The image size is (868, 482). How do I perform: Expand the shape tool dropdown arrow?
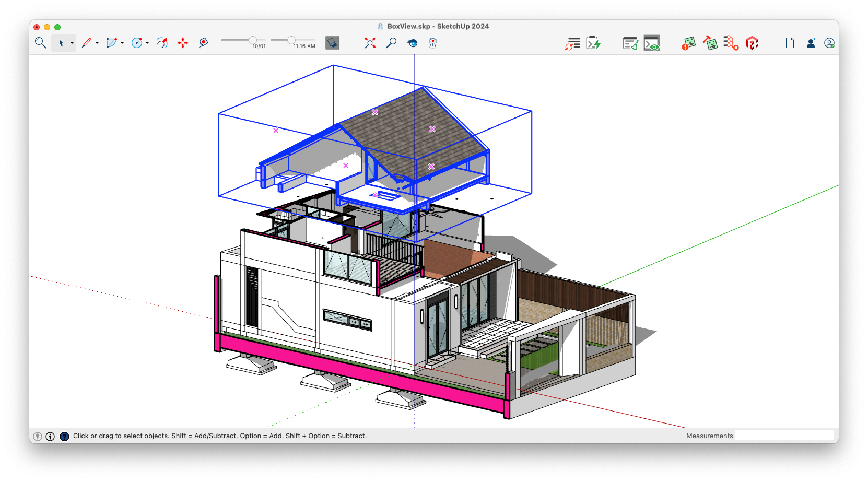click(x=122, y=43)
